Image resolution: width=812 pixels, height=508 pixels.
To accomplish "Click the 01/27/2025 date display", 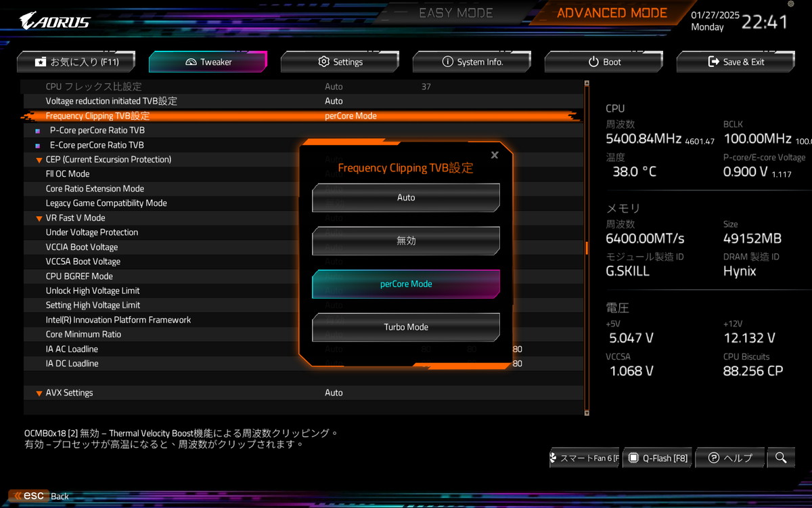I will tap(715, 15).
